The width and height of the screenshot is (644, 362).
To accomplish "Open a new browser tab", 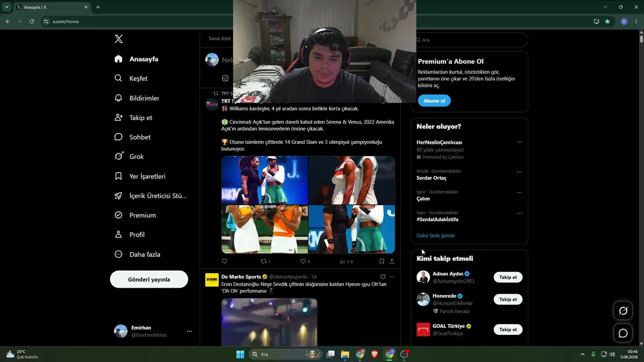I will click(x=98, y=7).
